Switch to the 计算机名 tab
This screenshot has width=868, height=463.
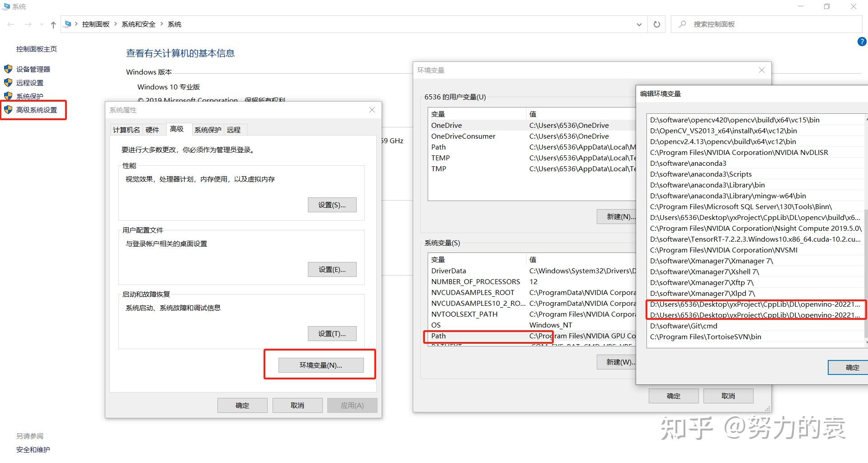(x=126, y=130)
